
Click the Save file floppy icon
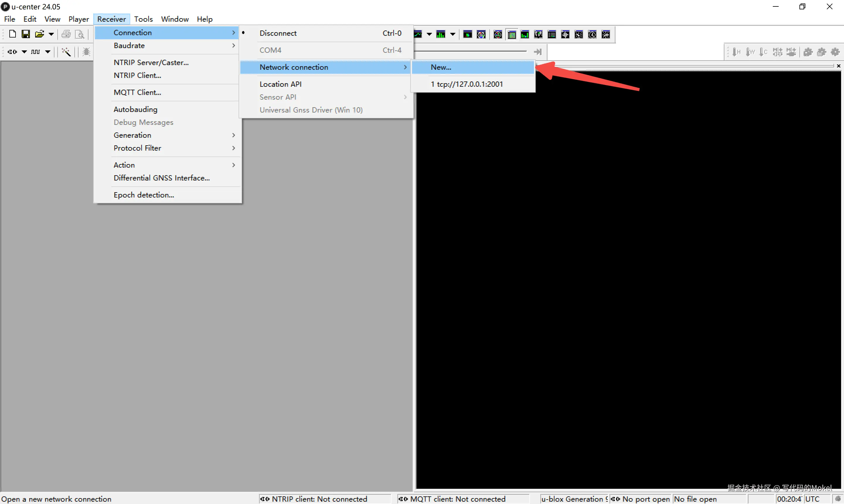(x=26, y=34)
